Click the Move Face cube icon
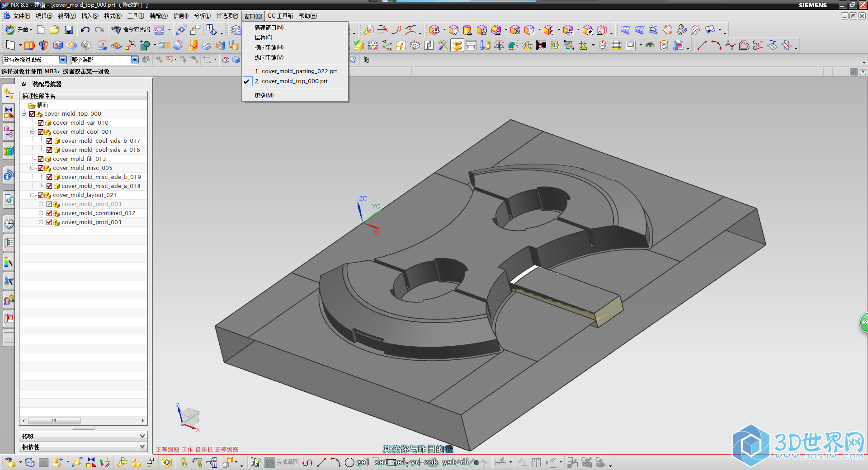Image resolution: width=868 pixels, height=470 pixels. [434, 30]
